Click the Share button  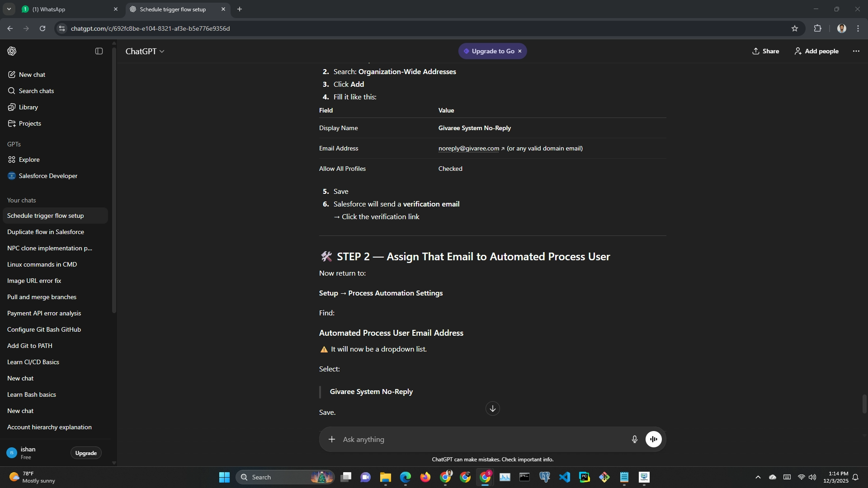pyautogui.click(x=765, y=51)
